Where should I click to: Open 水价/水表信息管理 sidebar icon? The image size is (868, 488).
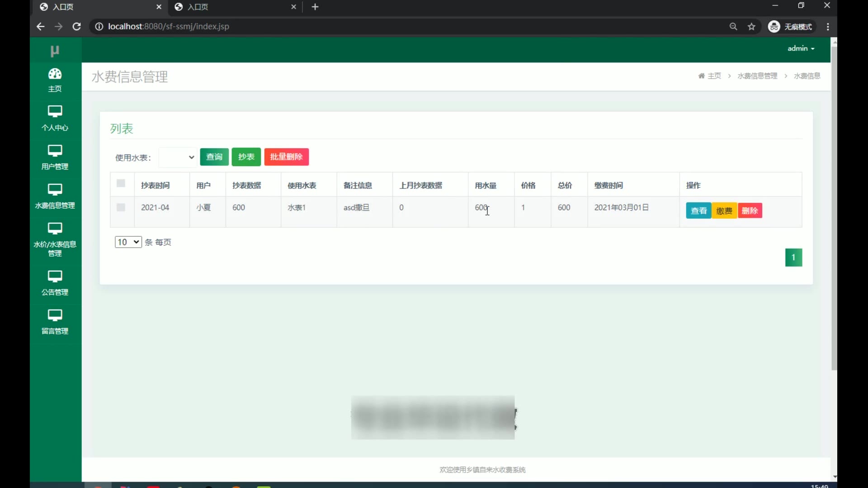[x=55, y=228]
